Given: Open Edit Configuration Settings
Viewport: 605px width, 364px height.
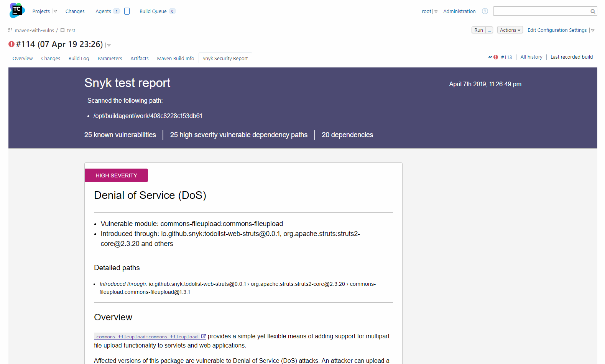Looking at the screenshot, I should [x=557, y=30].
